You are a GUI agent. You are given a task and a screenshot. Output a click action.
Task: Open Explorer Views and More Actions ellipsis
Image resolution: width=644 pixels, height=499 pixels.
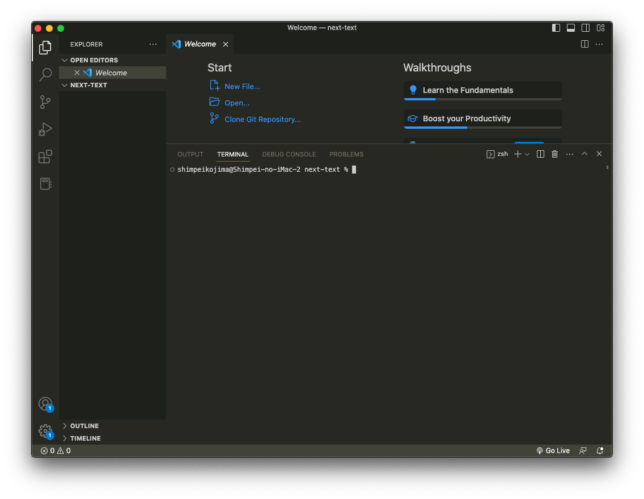pyautogui.click(x=153, y=44)
